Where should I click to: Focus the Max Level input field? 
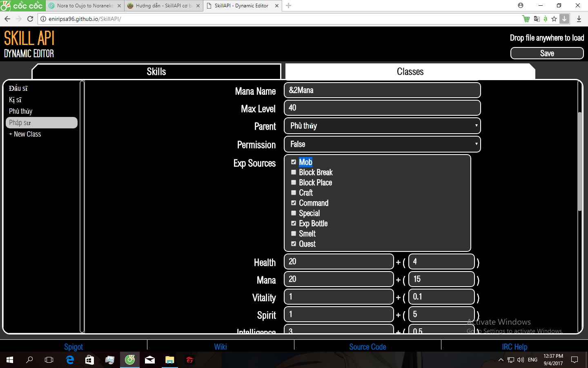[382, 108]
